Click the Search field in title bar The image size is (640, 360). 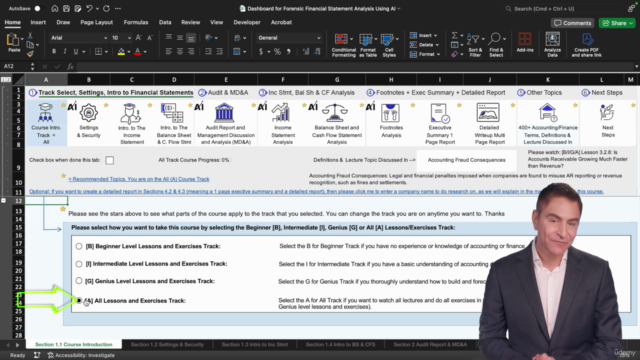pos(563,9)
